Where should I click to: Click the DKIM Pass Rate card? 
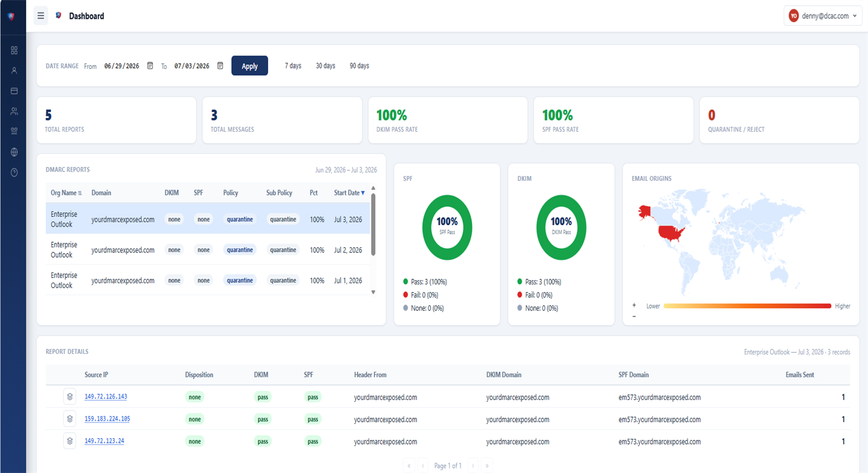[x=448, y=120]
